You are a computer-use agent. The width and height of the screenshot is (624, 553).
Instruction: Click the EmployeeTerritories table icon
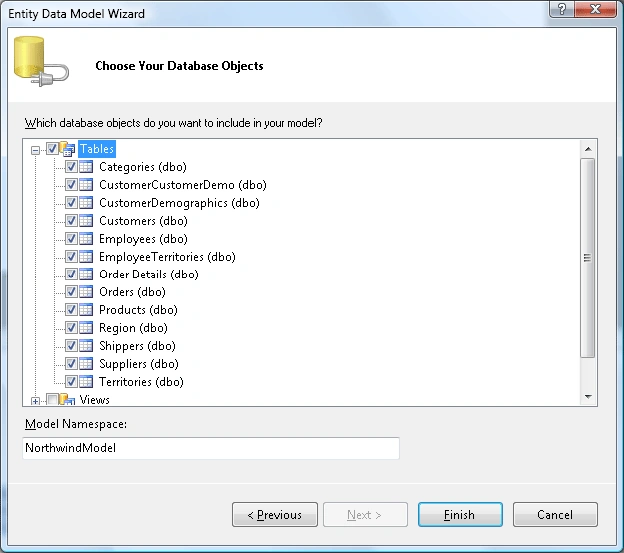[86, 257]
